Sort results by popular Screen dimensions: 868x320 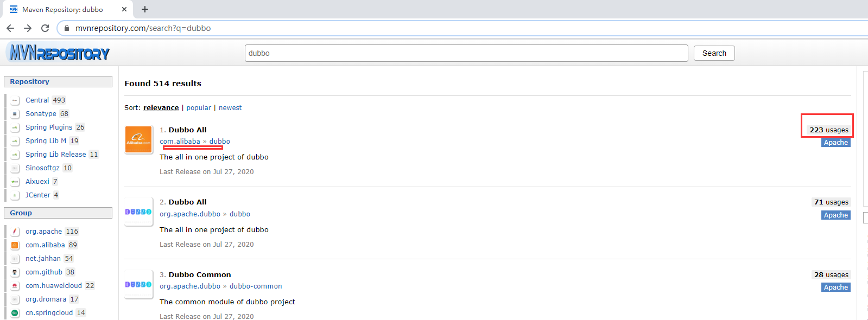(x=199, y=108)
